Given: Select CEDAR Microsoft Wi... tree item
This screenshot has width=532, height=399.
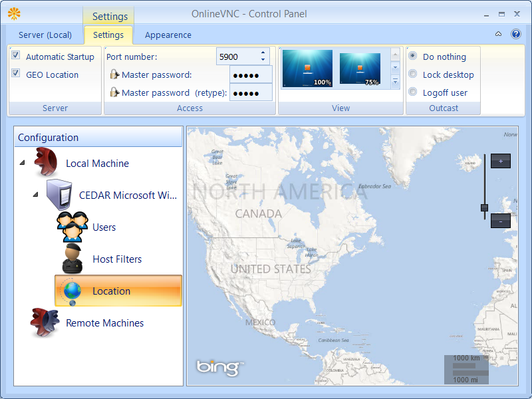Looking at the screenshot, I should pos(128,195).
